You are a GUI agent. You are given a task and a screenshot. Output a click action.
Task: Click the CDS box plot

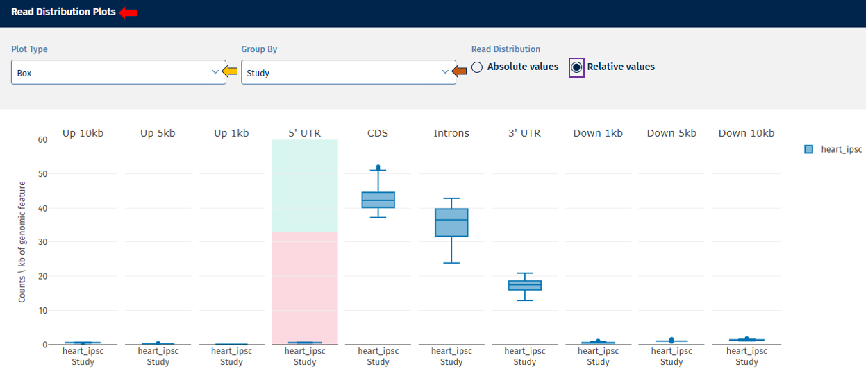pos(378,200)
